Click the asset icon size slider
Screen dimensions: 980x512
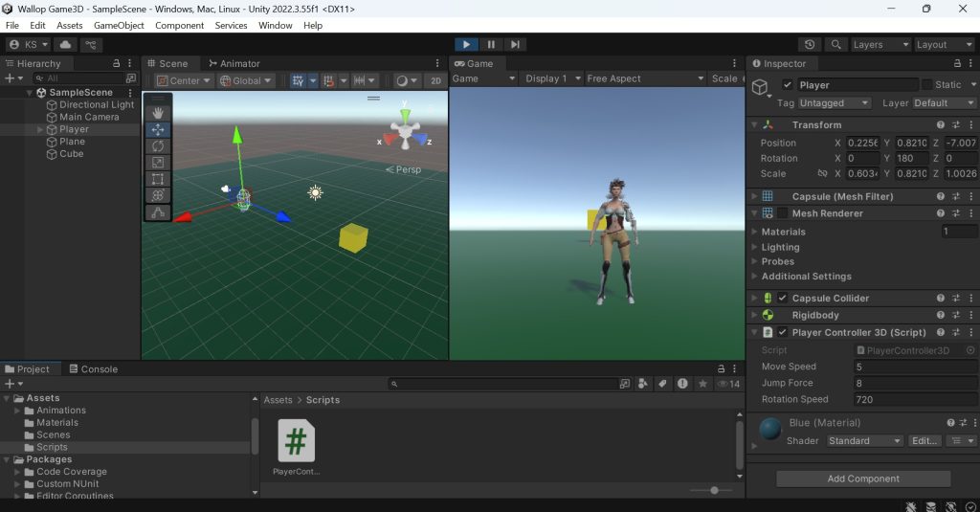714,490
